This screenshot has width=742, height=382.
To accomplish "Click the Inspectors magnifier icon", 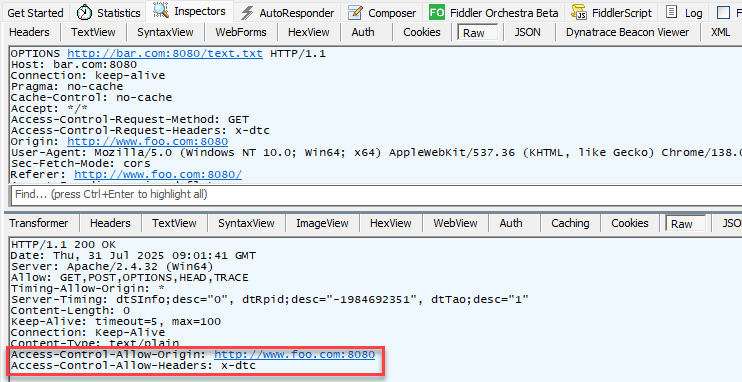I will tap(161, 11).
